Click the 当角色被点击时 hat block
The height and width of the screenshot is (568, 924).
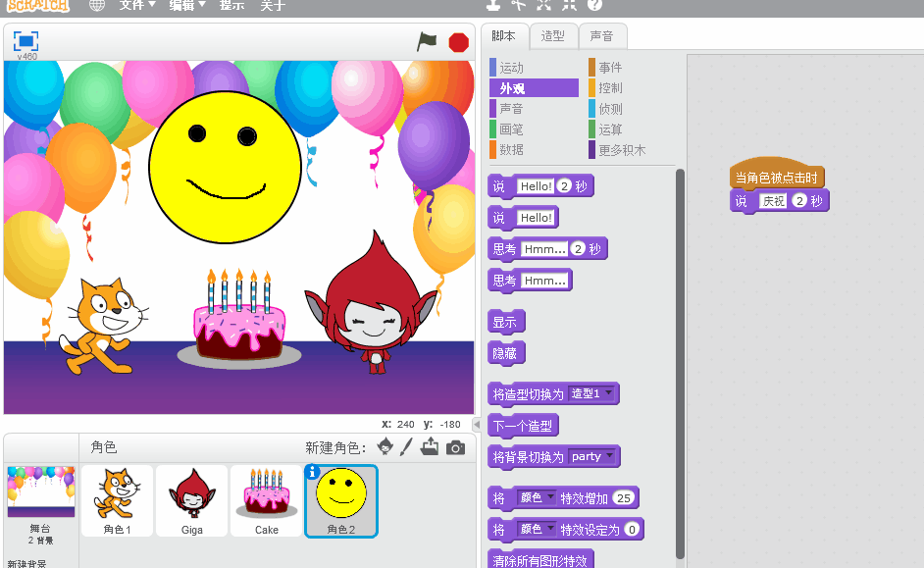pyautogui.click(x=777, y=174)
